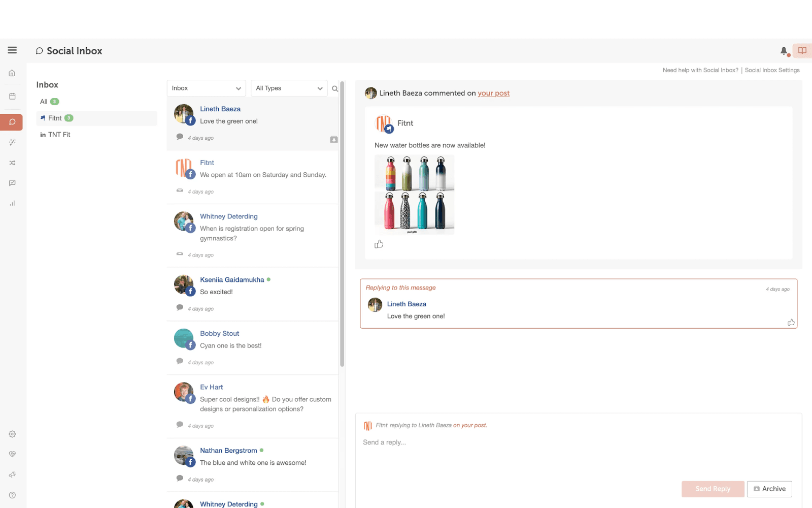The height and width of the screenshot is (508, 812).
Task: Select the Fitnt Facebook inbox
Action: (96, 118)
